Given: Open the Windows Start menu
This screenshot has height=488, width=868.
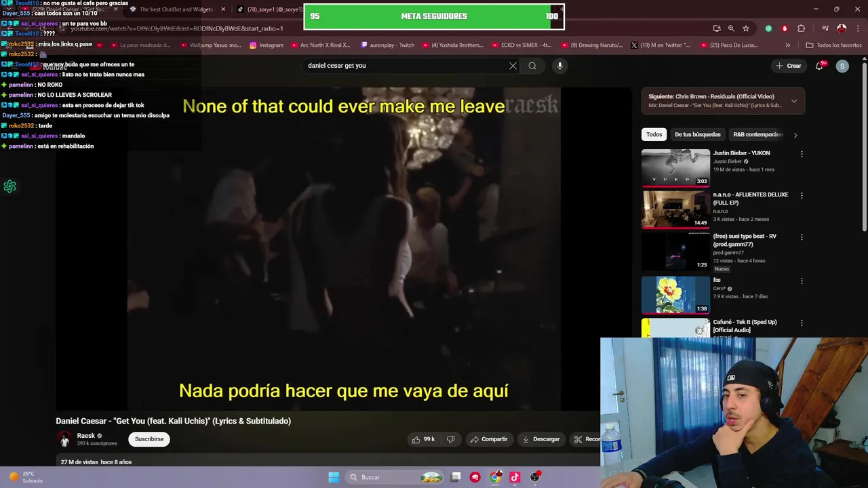Looking at the screenshot, I should pyautogui.click(x=334, y=477).
